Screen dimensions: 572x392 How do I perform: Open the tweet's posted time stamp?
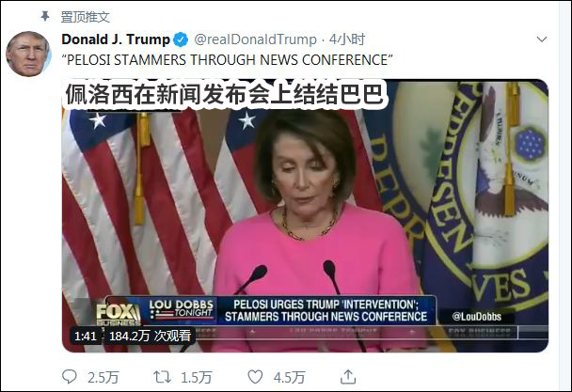click(x=347, y=39)
